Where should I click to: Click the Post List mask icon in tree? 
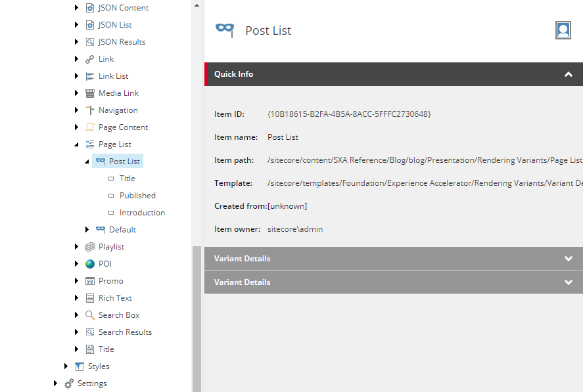coord(101,162)
